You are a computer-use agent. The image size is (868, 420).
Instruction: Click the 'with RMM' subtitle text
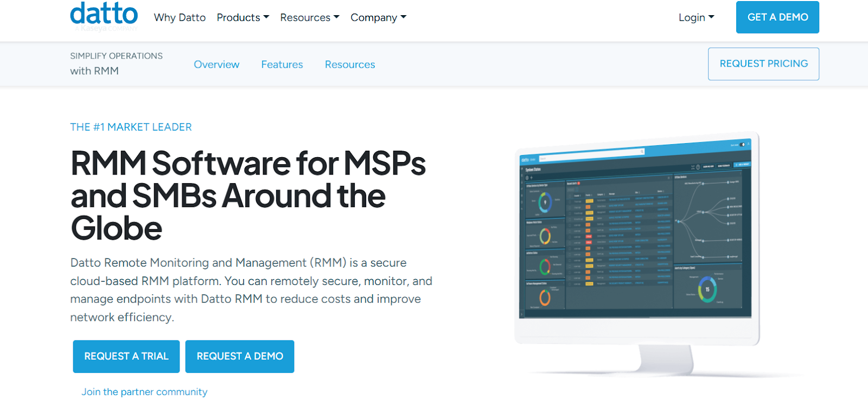[x=94, y=71]
